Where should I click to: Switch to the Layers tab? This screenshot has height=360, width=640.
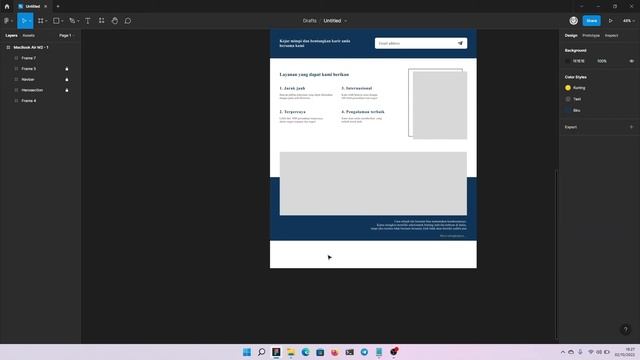click(11, 36)
